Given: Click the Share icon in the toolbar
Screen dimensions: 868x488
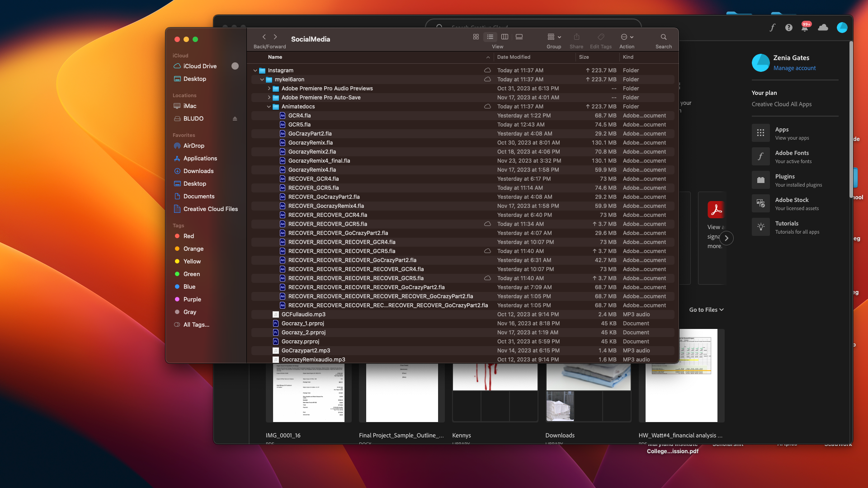Looking at the screenshot, I should 576,37.
